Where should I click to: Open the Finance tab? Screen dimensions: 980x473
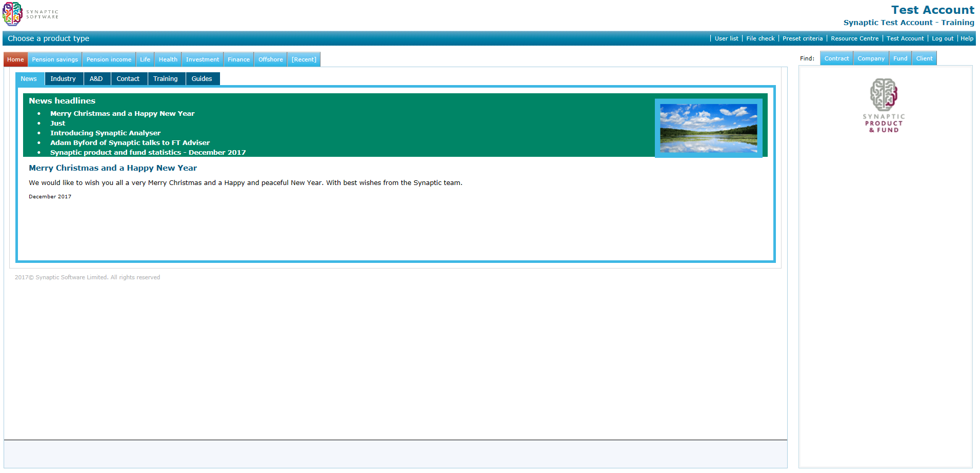[238, 59]
